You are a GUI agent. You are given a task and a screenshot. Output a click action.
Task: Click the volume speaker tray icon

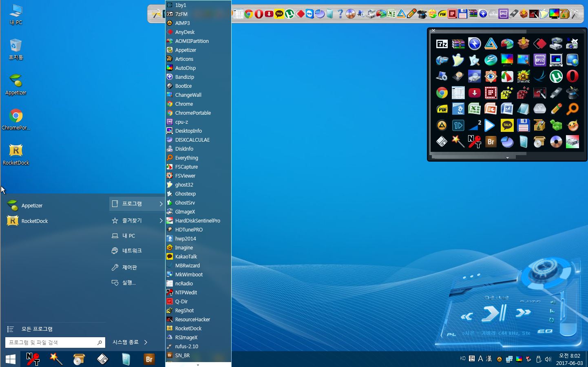(548, 359)
